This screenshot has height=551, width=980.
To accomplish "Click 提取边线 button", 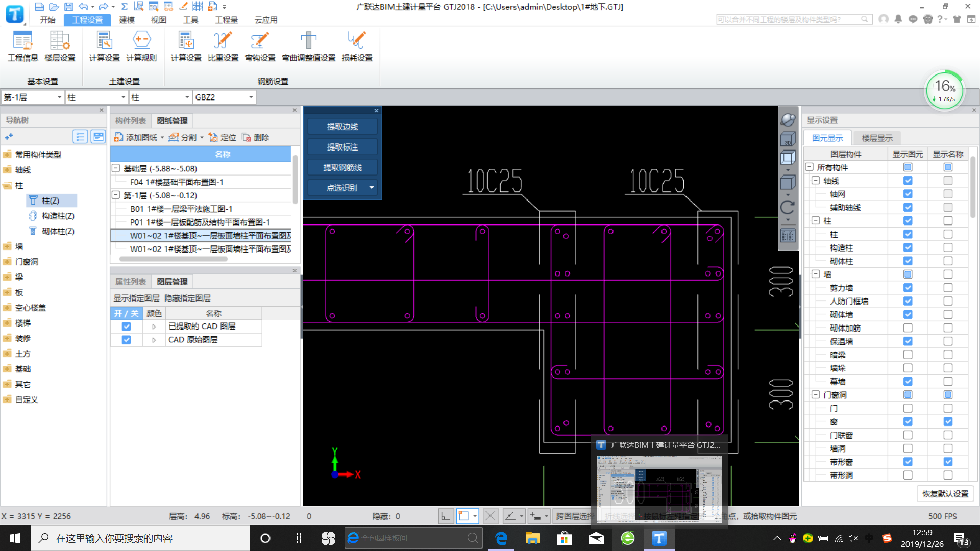I will 342,127.
